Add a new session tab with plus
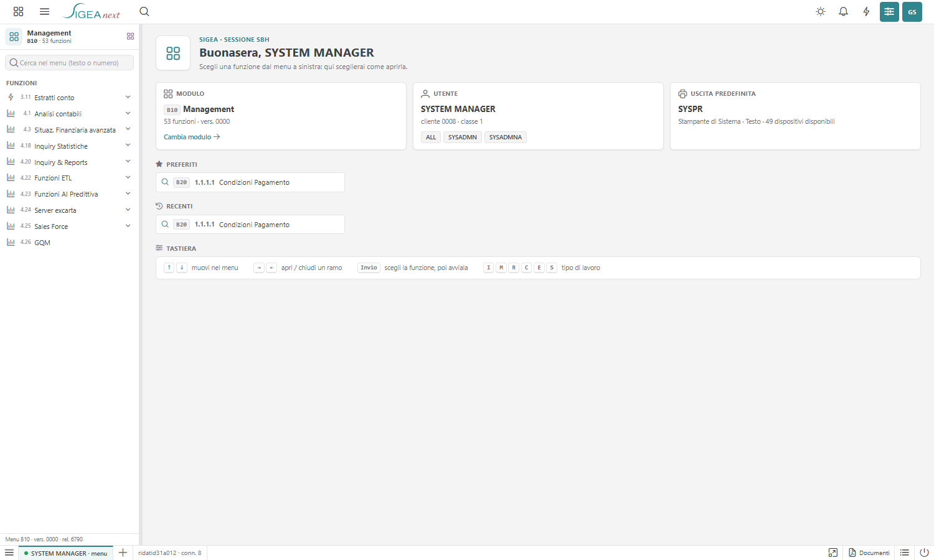 click(123, 553)
